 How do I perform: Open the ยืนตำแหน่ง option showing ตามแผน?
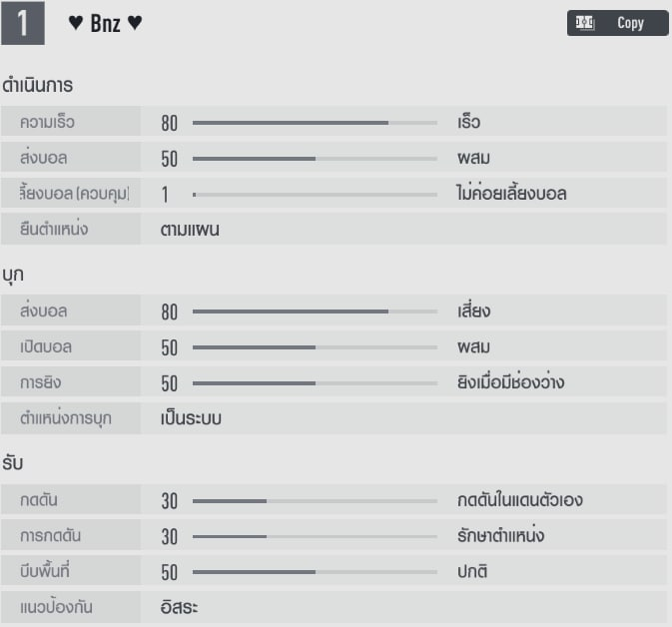[190, 230]
